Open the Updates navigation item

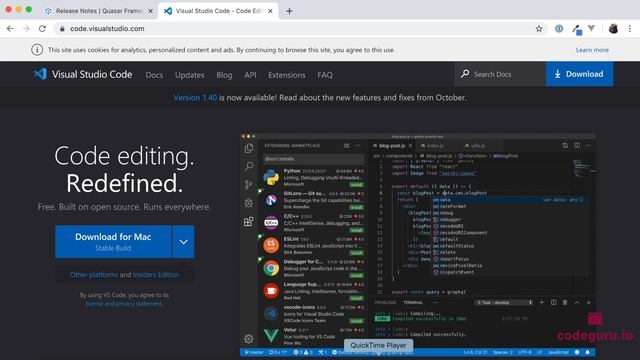(190, 75)
